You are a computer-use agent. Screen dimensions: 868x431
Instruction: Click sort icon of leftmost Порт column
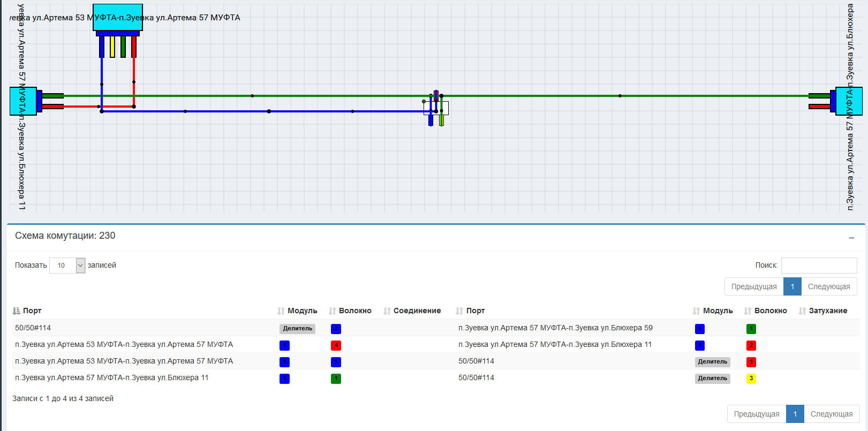(17, 311)
